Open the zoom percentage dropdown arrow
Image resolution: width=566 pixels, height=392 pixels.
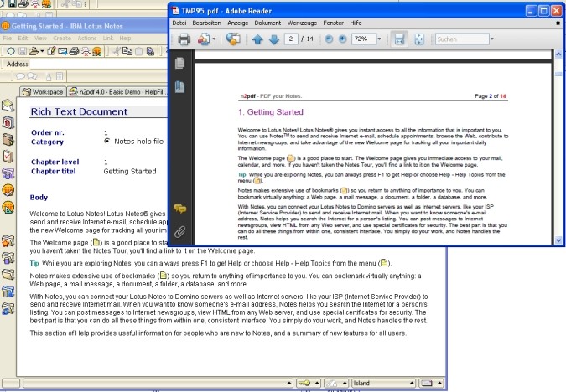(379, 39)
